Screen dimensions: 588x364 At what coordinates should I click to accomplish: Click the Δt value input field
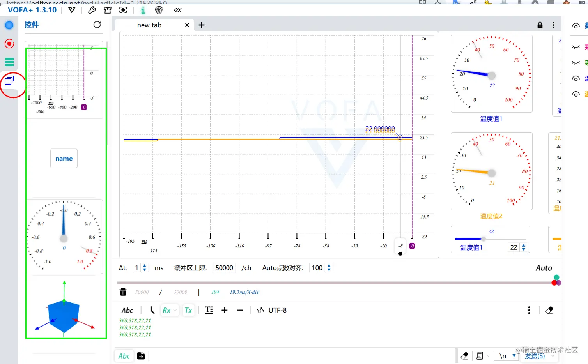(137, 268)
